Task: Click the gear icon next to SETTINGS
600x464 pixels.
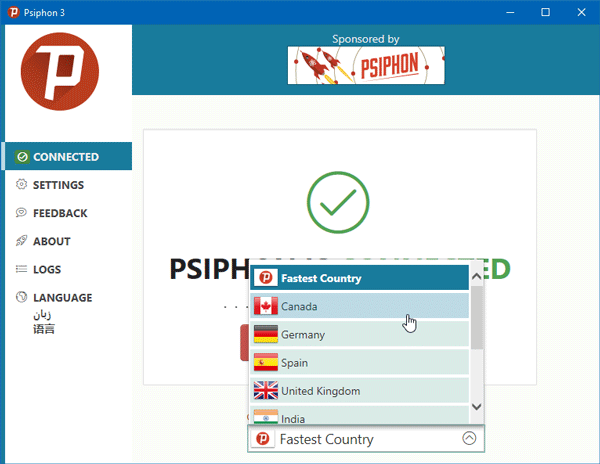Action: [x=21, y=184]
